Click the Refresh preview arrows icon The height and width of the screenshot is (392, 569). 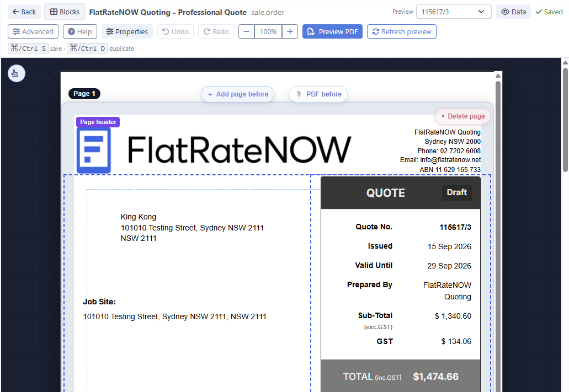(376, 32)
